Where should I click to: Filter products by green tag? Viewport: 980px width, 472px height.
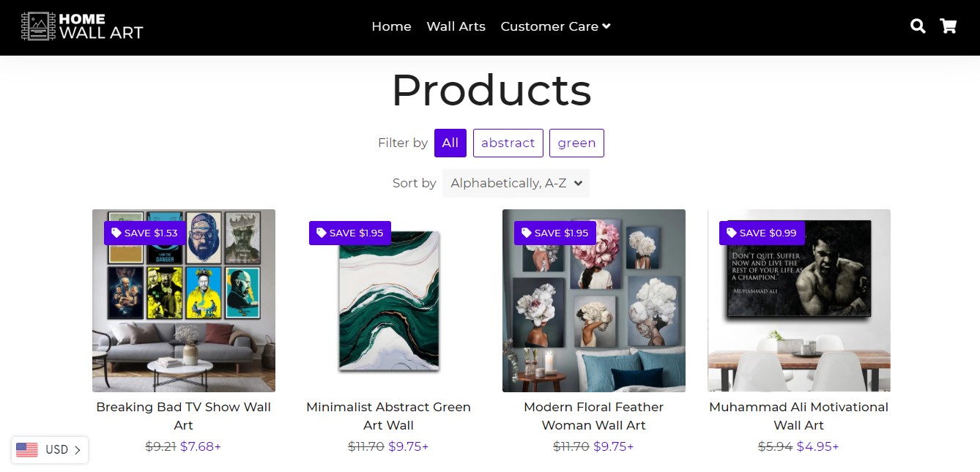pyautogui.click(x=576, y=143)
